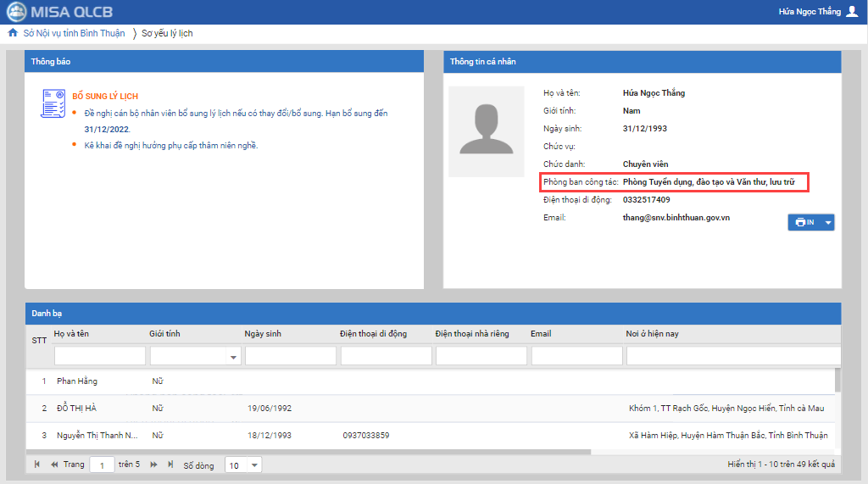The image size is (868, 484).
Task: Open the user account icon at top right
Action: 852,12
